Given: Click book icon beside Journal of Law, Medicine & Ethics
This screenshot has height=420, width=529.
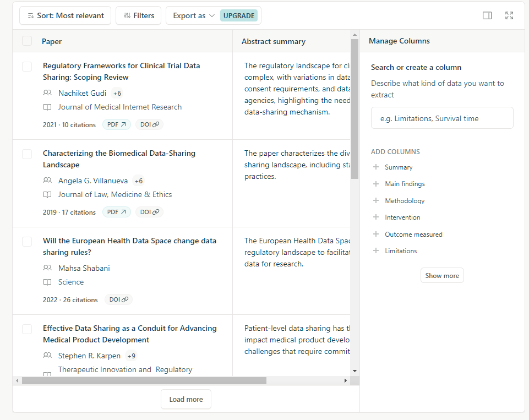Looking at the screenshot, I should click(47, 195).
